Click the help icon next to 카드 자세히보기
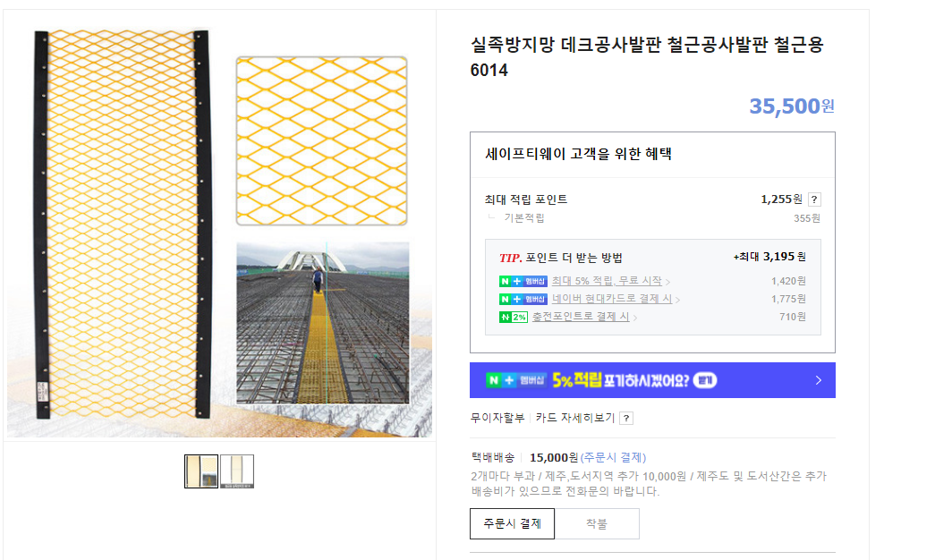The height and width of the screenshot is (560, 952). click(x=626, y=418)
